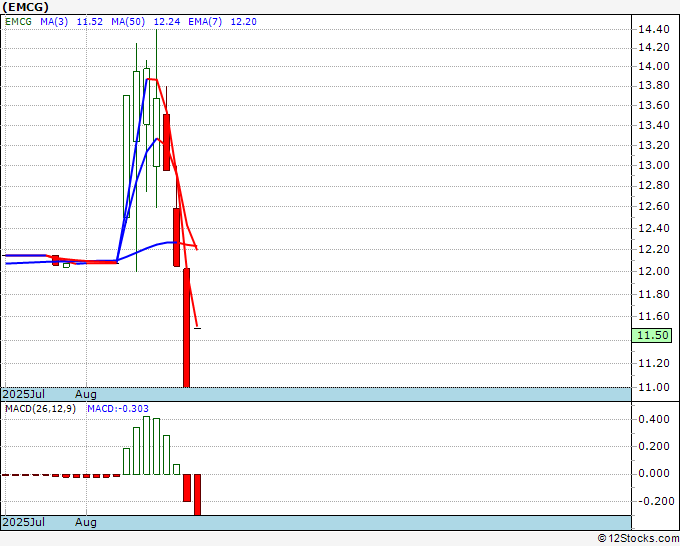Click the 2025Jul label on price chart axis
The width and height of the screenshot is (680, 546).
(24, 394)
